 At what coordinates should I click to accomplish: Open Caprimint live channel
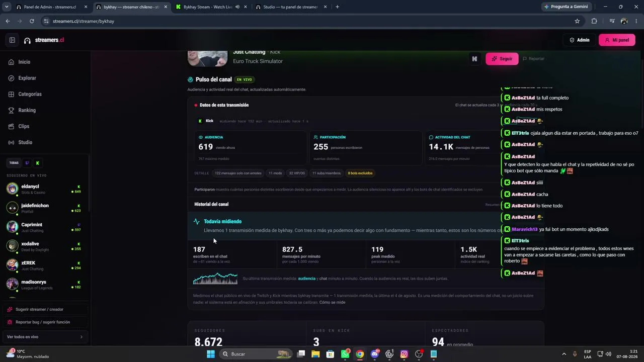(x=44, y=227)
